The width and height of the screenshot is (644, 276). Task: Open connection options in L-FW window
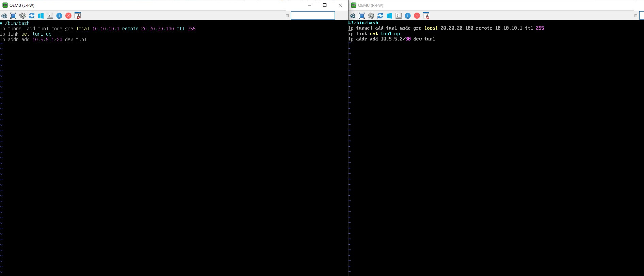[x=4, y=16]
